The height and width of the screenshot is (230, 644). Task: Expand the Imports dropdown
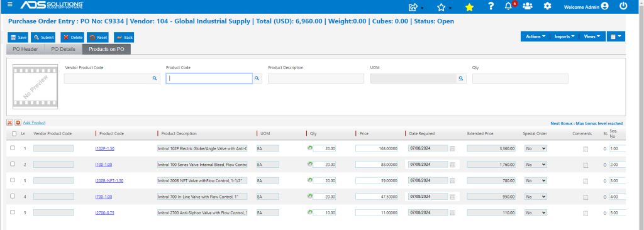(564, 36)
